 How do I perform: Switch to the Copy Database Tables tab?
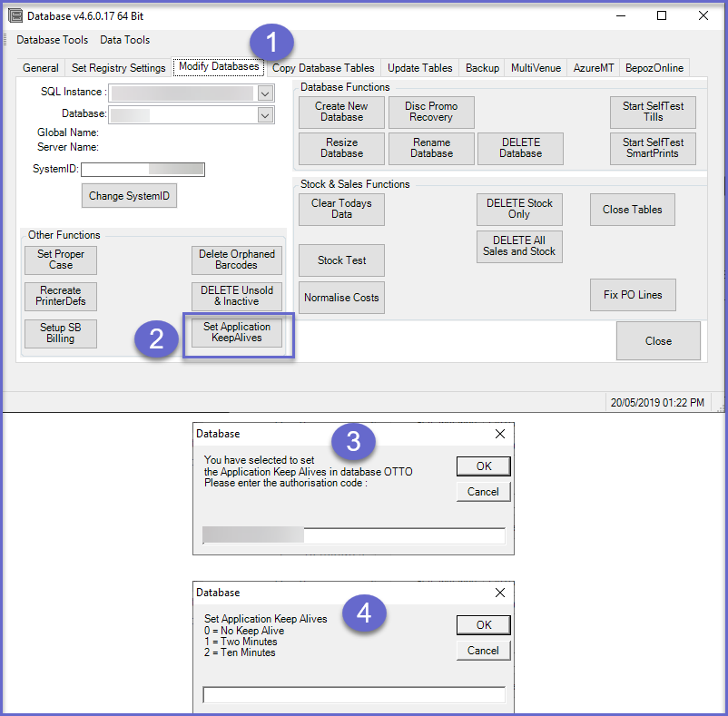point(323,68)
